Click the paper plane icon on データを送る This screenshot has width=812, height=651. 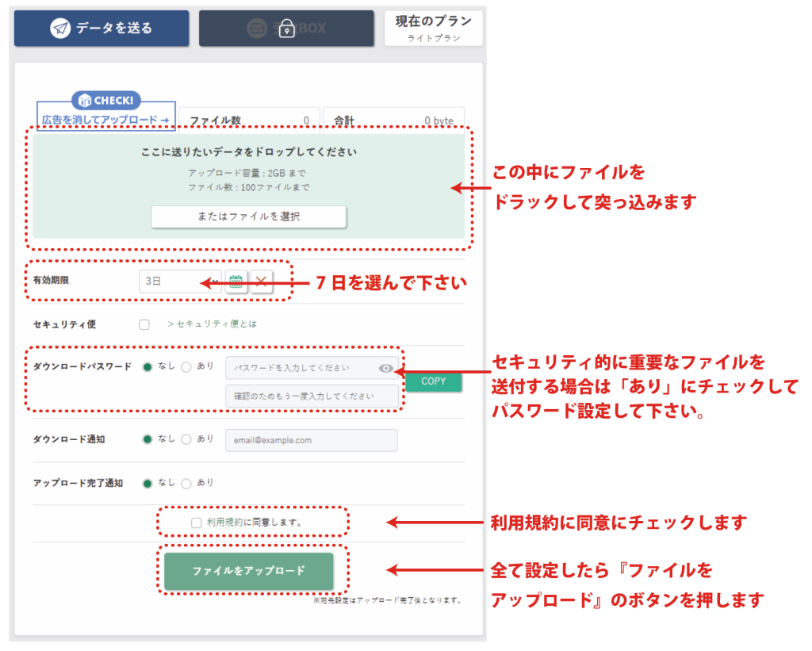pyautogui.click(x=60, y=29)
